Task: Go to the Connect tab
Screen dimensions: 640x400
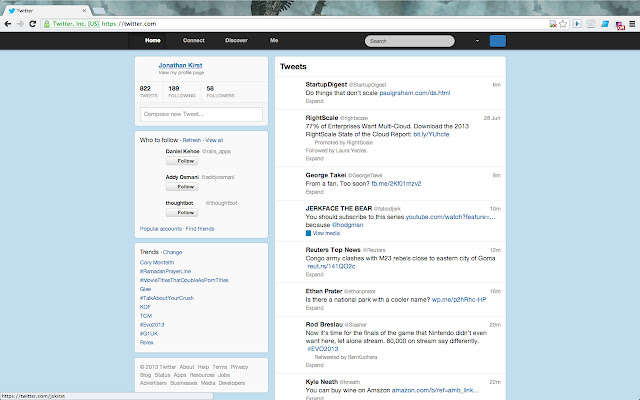Action: coord(194,41)
